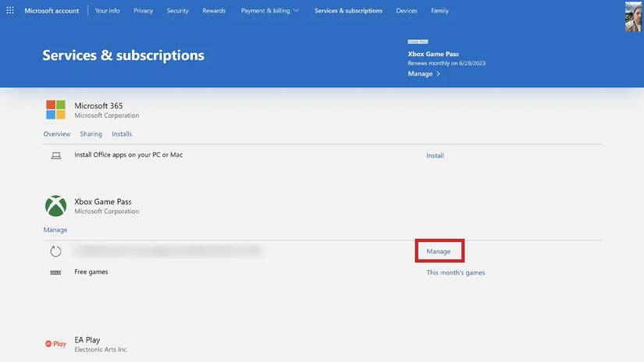
Task: Click the 'Services & subscriptions' page heading
Action: [x=123, y=55]
